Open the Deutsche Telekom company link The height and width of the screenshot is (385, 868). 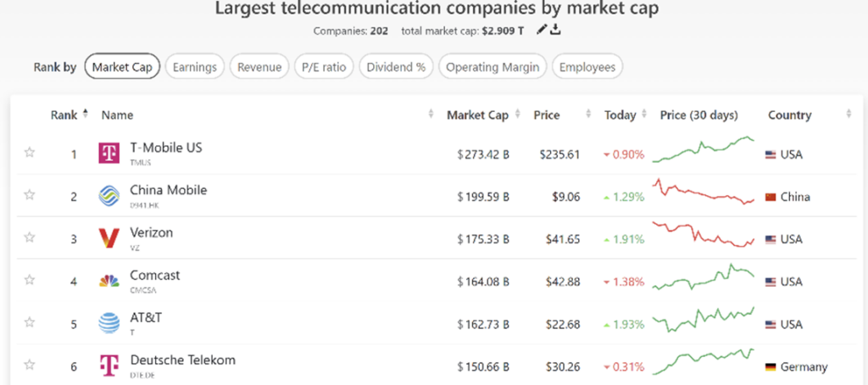point(182,360)
